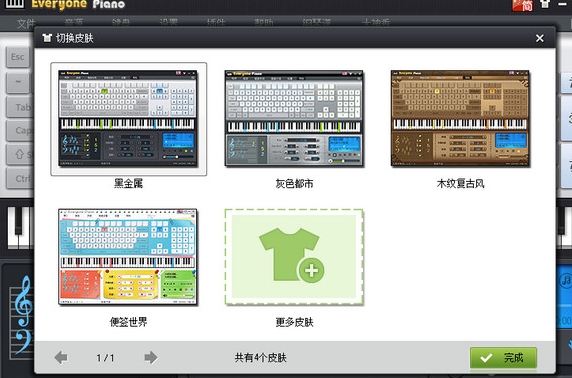Click the shirt icon in dialog title
This screenshot has height=378, width=572.
(47, 38)
